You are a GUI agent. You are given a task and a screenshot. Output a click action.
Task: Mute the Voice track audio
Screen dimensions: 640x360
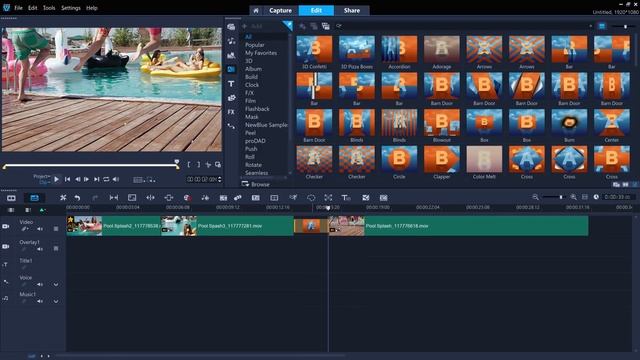tap(40, 284)
